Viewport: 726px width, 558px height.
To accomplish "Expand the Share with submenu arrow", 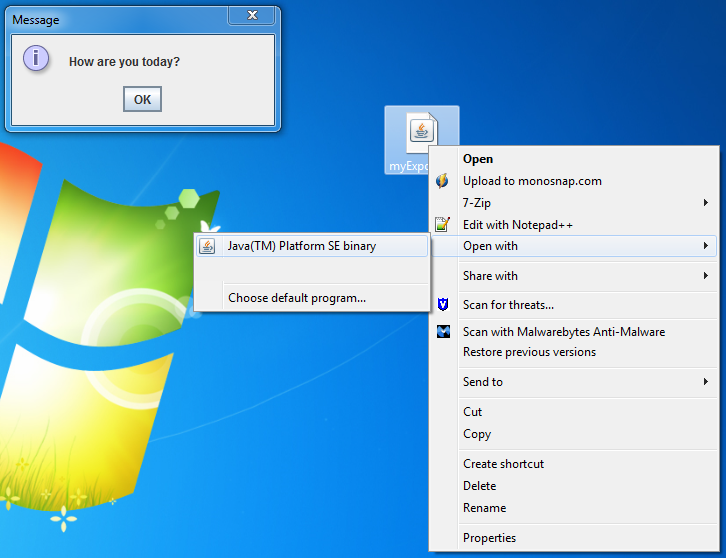I will [x=706, y=276].
